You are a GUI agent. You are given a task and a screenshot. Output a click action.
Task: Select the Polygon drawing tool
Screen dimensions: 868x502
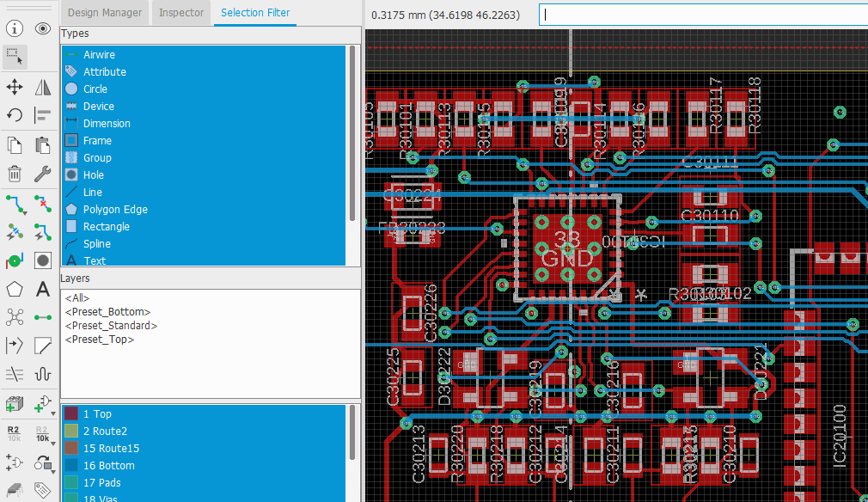[x=15, y=289]
